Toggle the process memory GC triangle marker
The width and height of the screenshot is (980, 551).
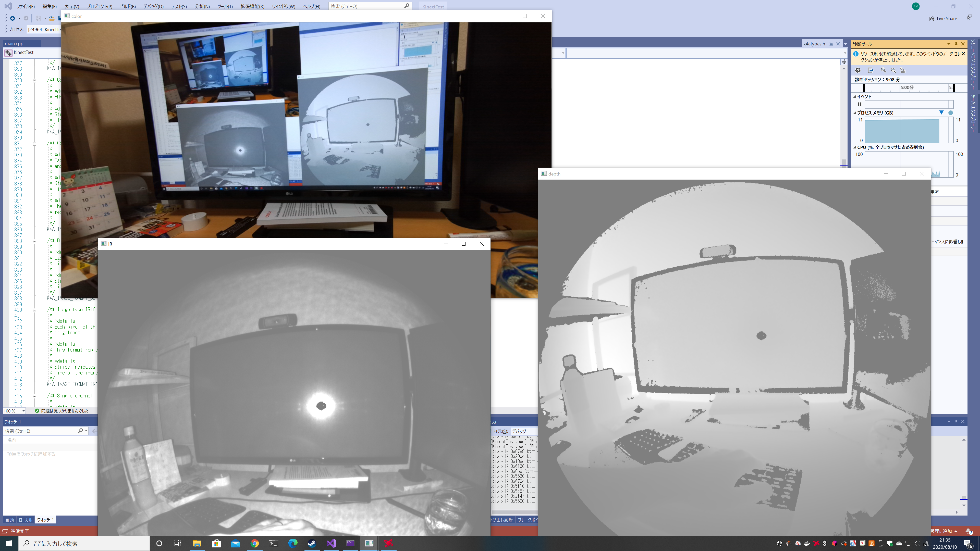coord(941,112)
